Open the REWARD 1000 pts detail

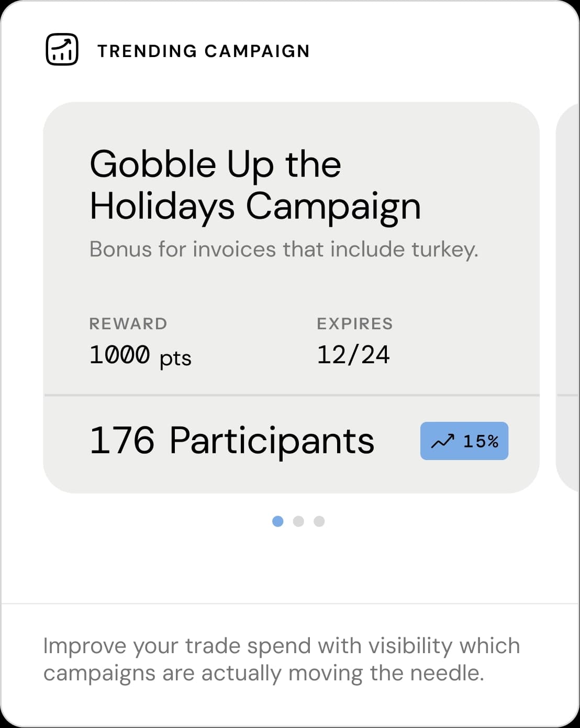(x=139, y=340)
